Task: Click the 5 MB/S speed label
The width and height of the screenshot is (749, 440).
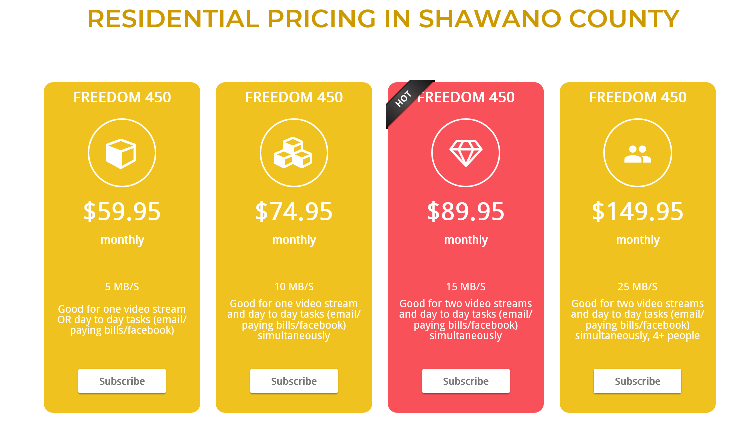Action: tap(122, 286)
